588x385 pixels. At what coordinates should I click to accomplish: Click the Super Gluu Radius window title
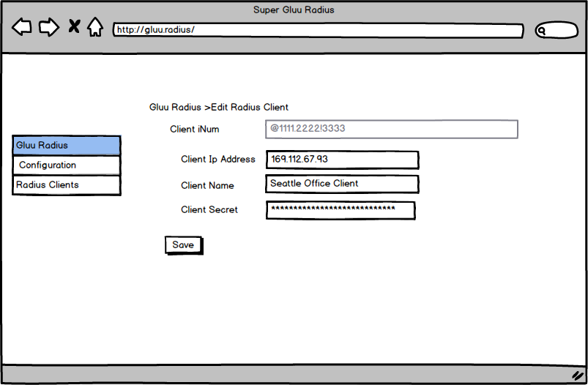[294, 10]
